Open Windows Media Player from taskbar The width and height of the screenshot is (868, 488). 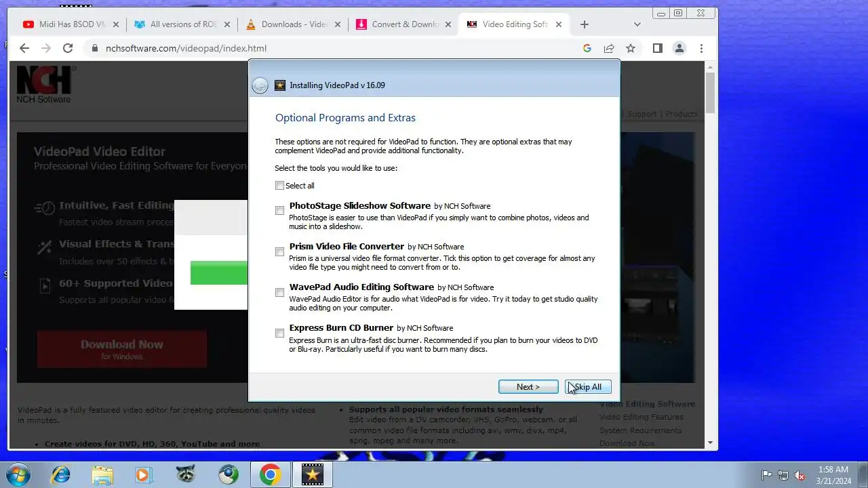pos(144,474)
